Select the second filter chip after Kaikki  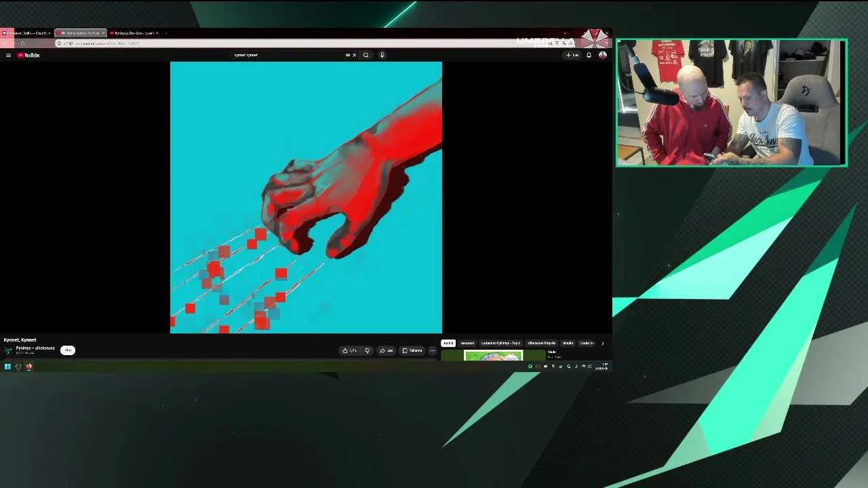(x=467, y=343)
